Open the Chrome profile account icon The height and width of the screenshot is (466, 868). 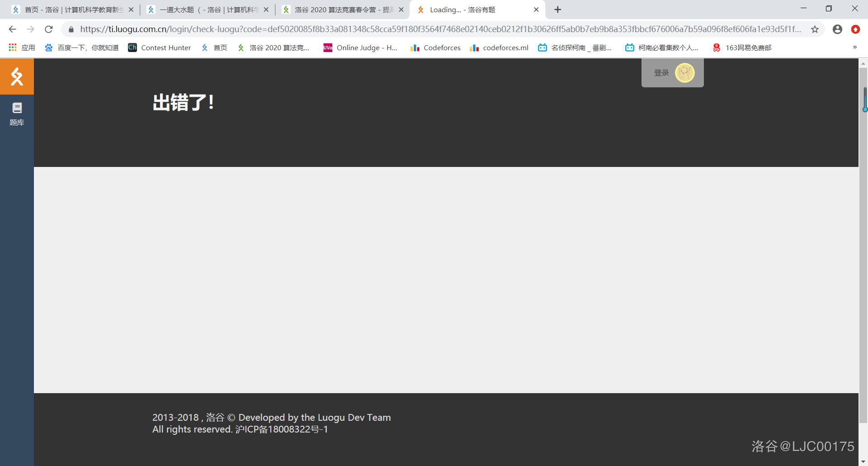837,29
